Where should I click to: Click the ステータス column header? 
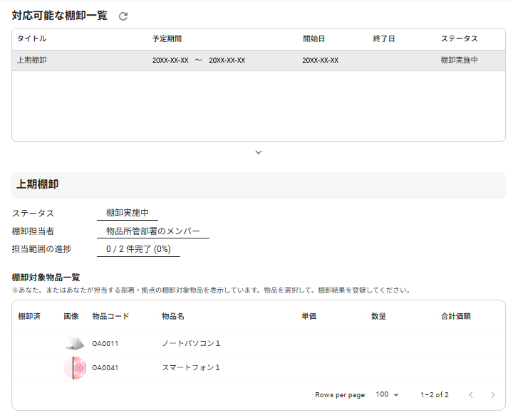coord(460,38)
